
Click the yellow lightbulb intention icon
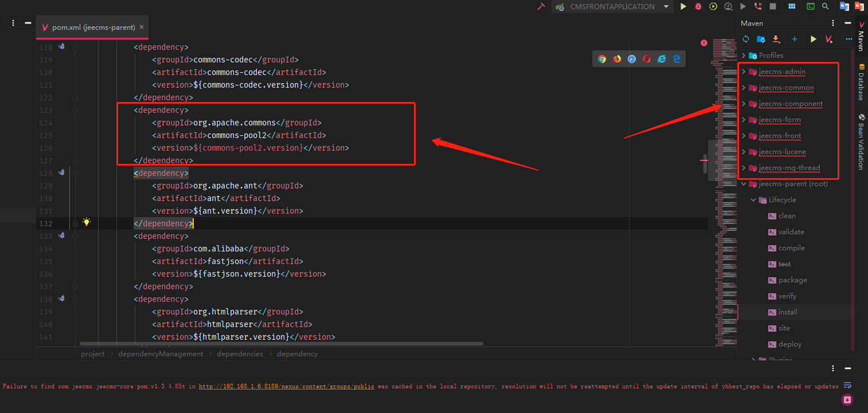87,222
